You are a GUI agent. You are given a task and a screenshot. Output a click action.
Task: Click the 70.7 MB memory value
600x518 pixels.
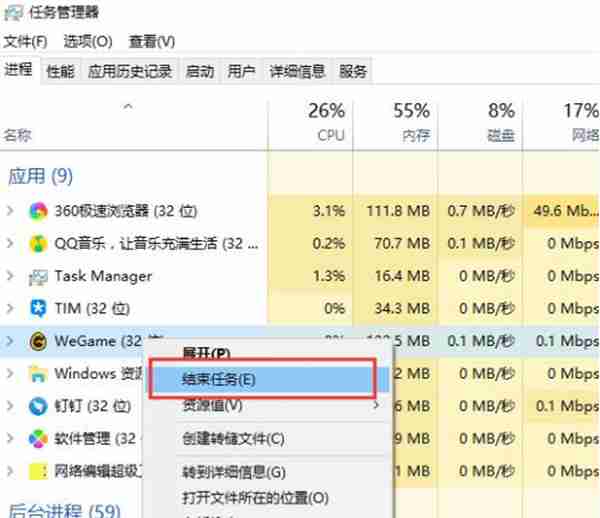[x=402, y=243]
